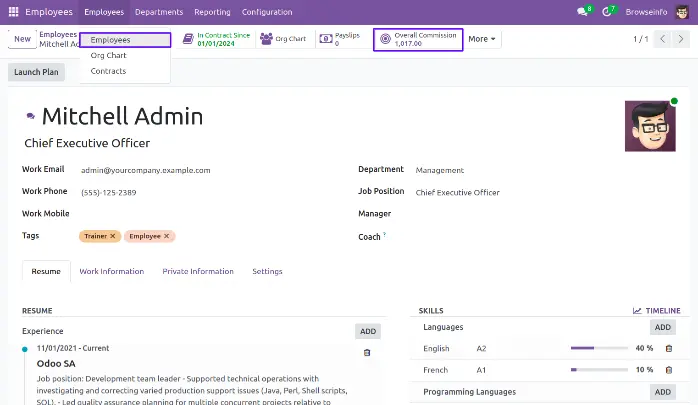Open the skills Timeline link

[x=656, y=311]
